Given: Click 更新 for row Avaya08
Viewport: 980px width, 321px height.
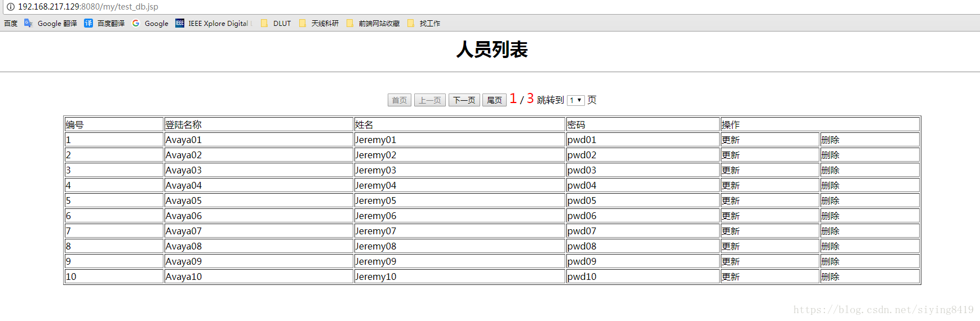Looking at the screenshot, I should click(731, 246).
